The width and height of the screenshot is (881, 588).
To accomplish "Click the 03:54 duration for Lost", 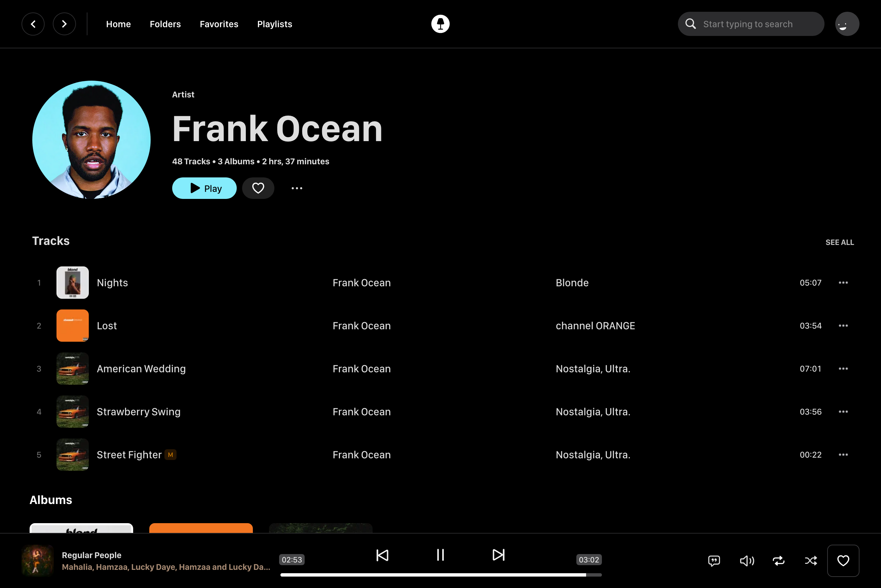I will [x=811, y=326].
